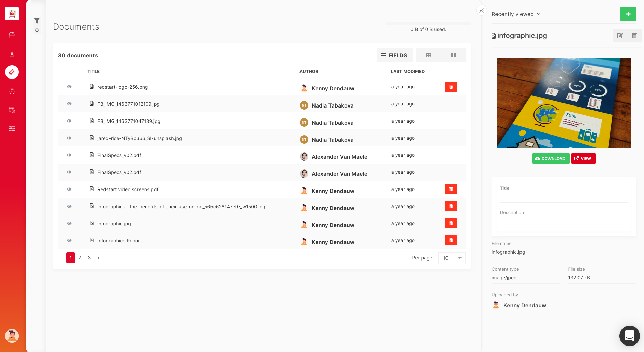
Task: Click green plus add button
Action: 628,14
